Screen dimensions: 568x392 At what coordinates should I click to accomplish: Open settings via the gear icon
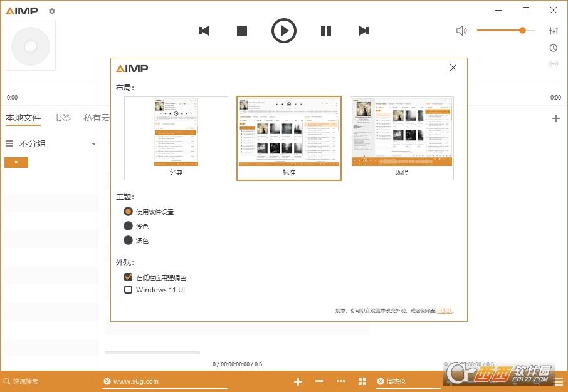[x=52, y=11]
